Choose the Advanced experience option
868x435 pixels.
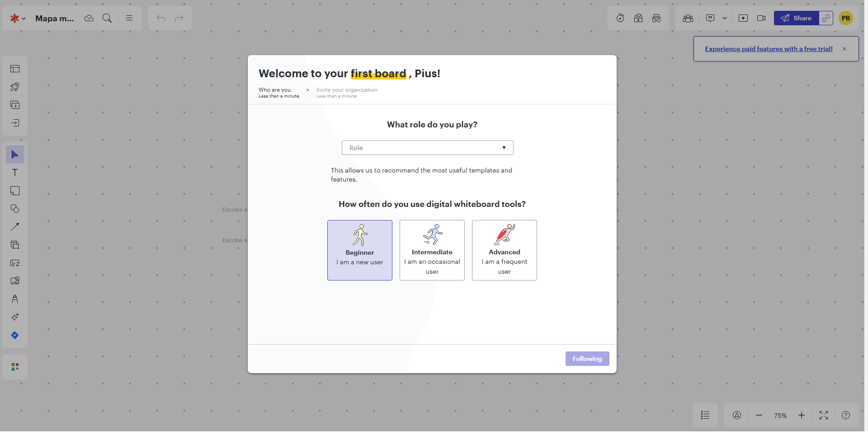pos(505,250)
